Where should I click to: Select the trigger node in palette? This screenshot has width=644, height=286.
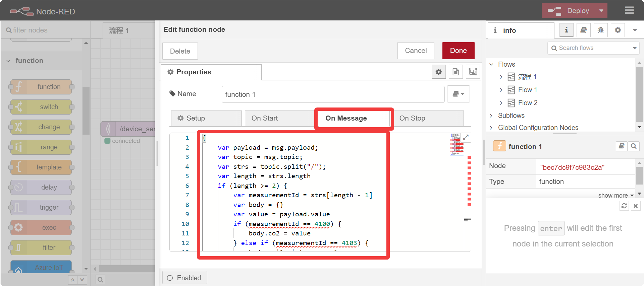click(41, 207)
